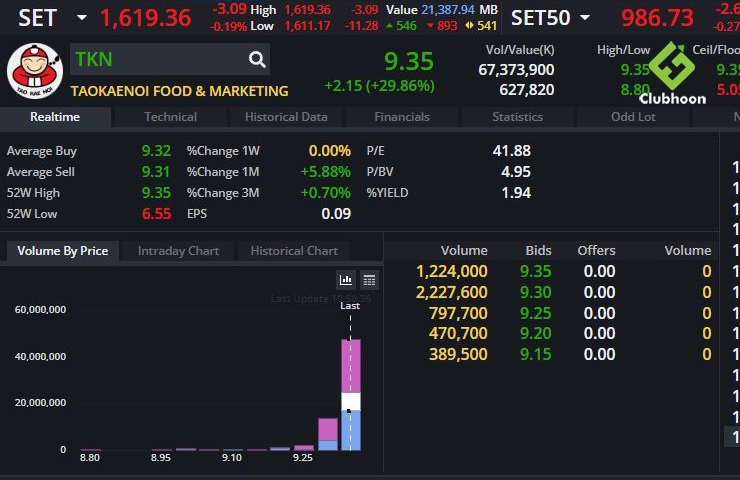
Task: Click the Tao Kae Noi company logo
Action: click(x=34, y=71)
